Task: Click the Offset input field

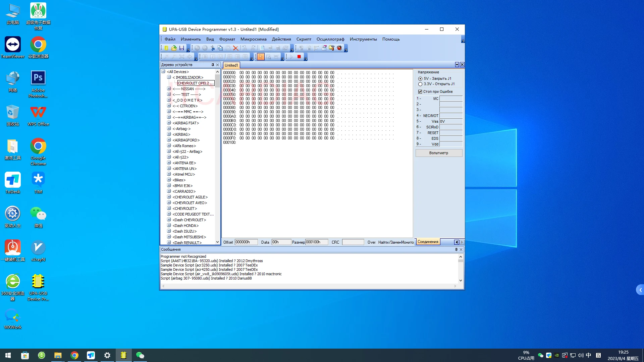Action: tap(246, 242)
